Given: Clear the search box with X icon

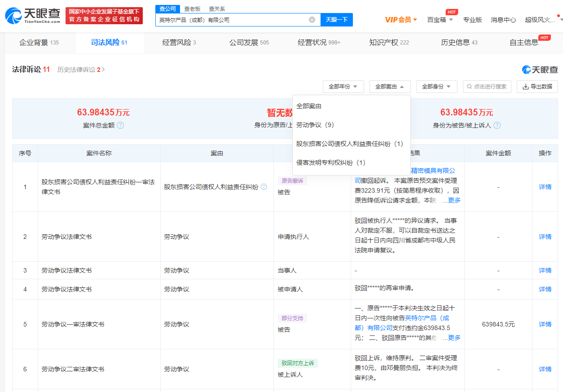Looking at the screenshot, I should click(x=312, y=20).
